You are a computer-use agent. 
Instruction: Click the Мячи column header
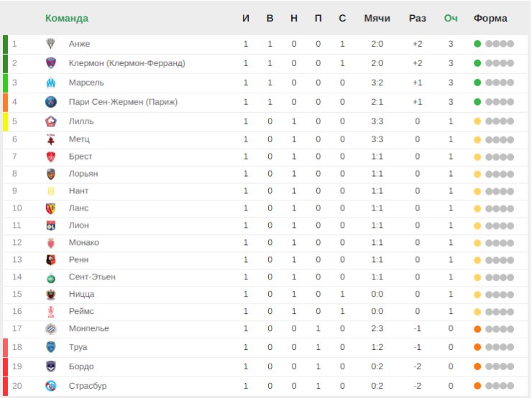(x=377, y=18)
